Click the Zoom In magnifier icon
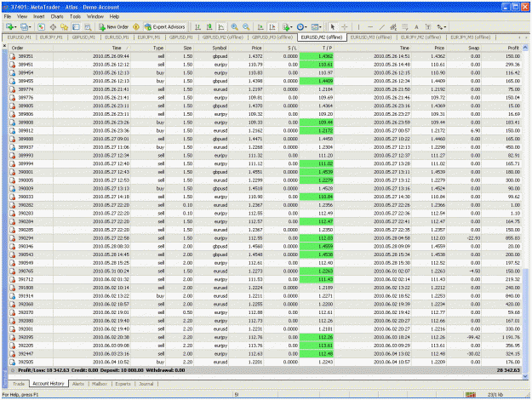 pos(234,26)
